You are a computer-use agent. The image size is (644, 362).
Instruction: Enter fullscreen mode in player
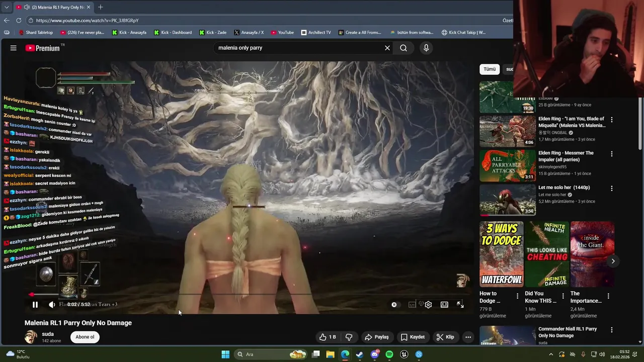coord(460,305)
